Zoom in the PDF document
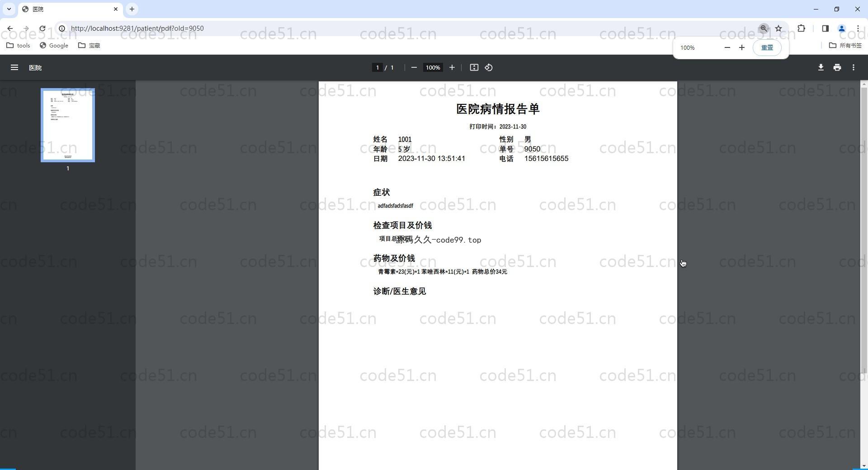This screenshot has height=470, width=868. point(452,67)
